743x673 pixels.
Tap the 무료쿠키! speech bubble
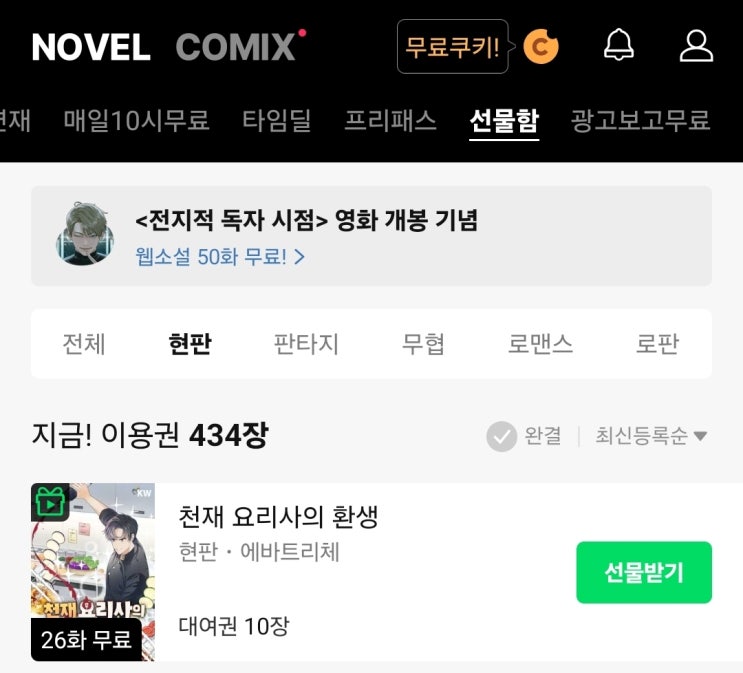453,46
